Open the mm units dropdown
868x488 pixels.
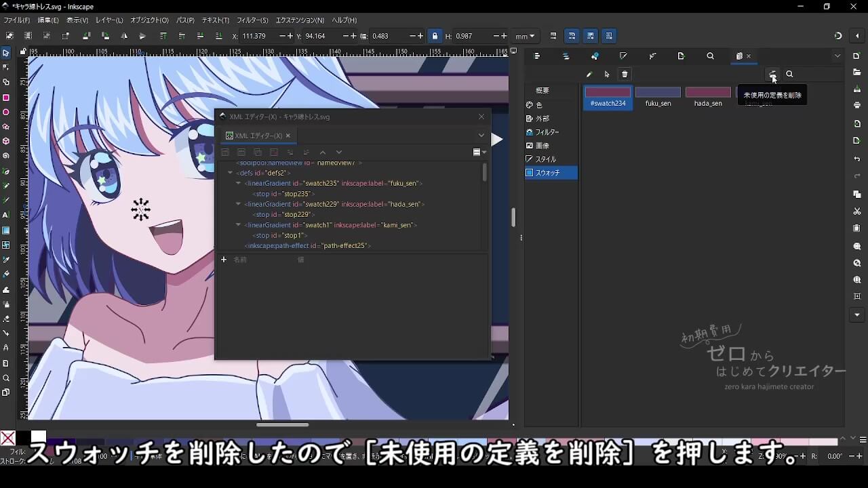tap(525, 36)
